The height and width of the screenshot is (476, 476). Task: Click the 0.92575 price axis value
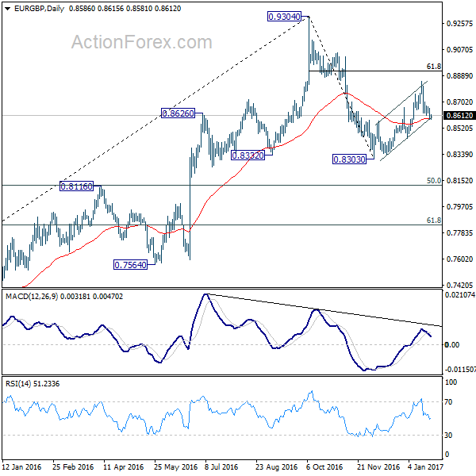pos(459,23)
